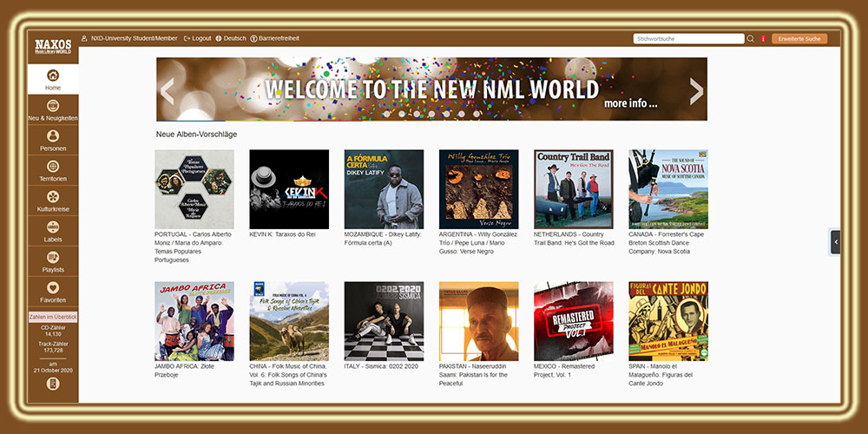Click the Stichwortsuche search field
This screenshot has width=868, height=434.
click(x=688, y=39)
